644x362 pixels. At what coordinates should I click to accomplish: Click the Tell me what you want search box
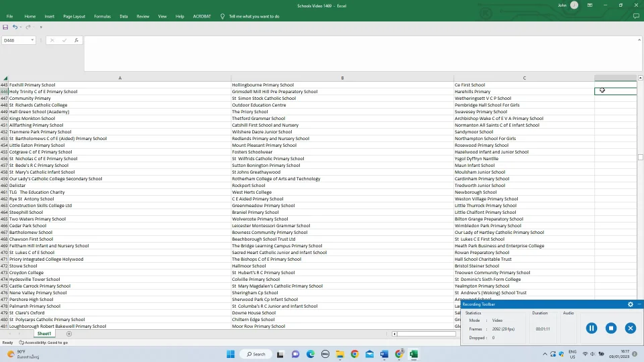(x=254, y=16)
